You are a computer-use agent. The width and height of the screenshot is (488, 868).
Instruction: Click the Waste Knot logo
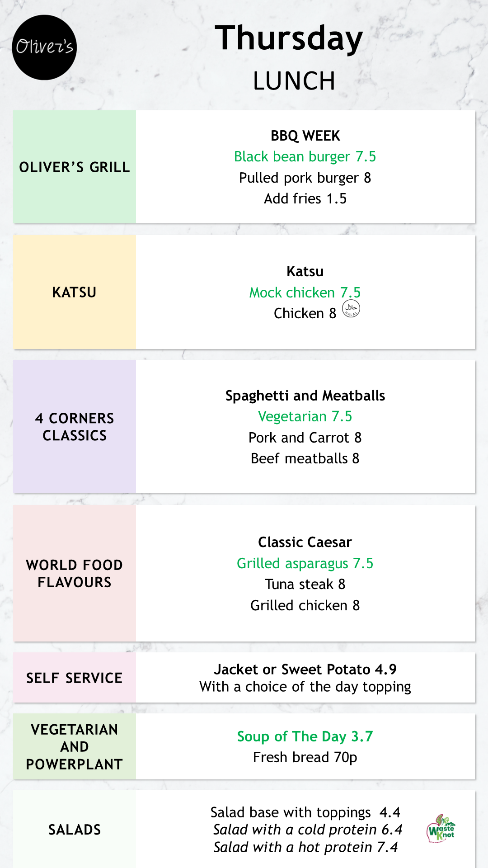click(x=441, y=828)
